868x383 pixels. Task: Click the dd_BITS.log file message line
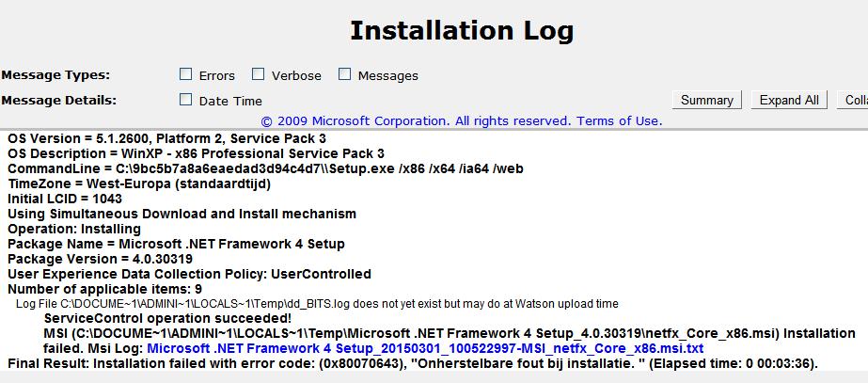[x=317, y=304]
